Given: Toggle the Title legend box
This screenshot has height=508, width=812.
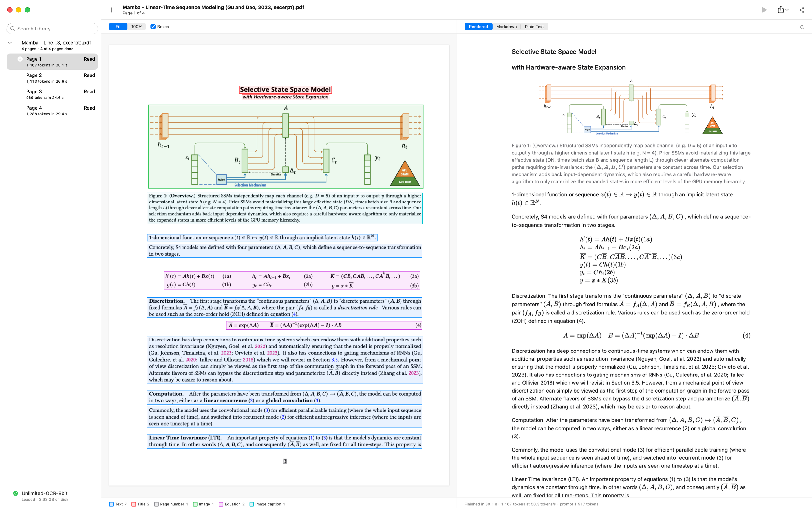Looking at the screenshot, I should (134, 504).
